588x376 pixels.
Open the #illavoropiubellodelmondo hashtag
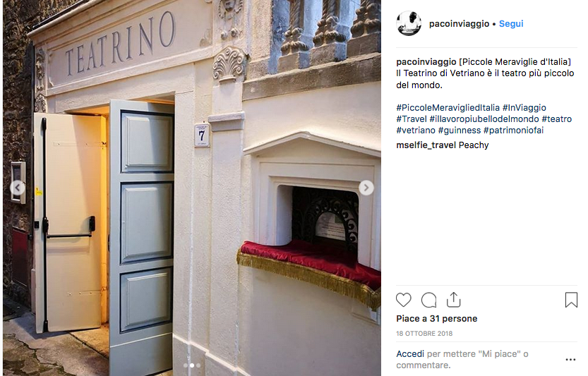[x=484, y=119]
